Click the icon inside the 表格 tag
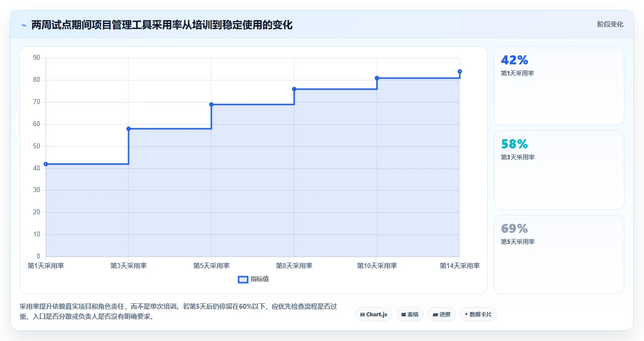The image size is (644, 341). pos(403,314)
